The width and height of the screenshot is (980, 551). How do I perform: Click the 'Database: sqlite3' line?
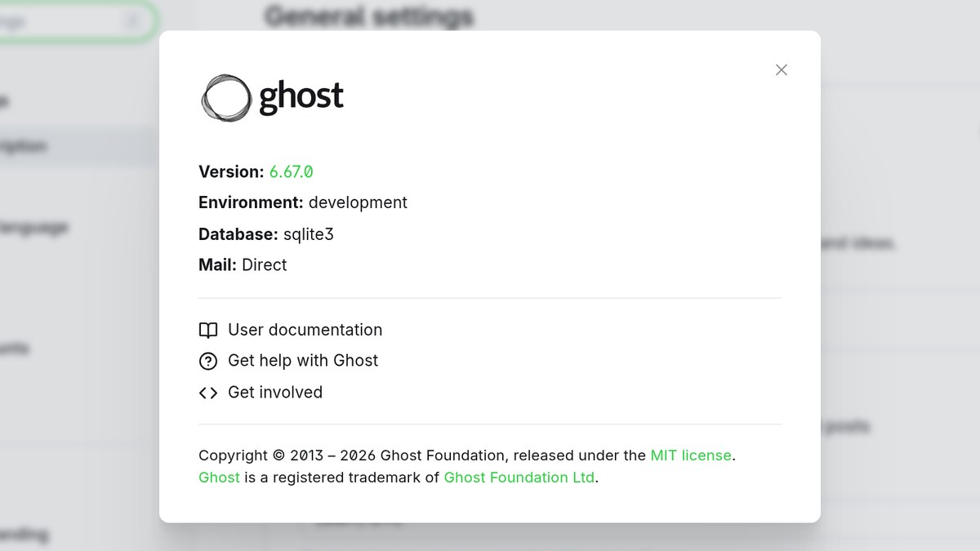coord(266,234)
